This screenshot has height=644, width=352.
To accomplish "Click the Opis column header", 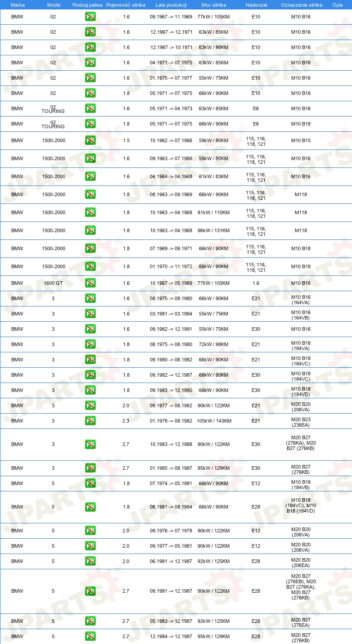I will click(x=337, y=5).
